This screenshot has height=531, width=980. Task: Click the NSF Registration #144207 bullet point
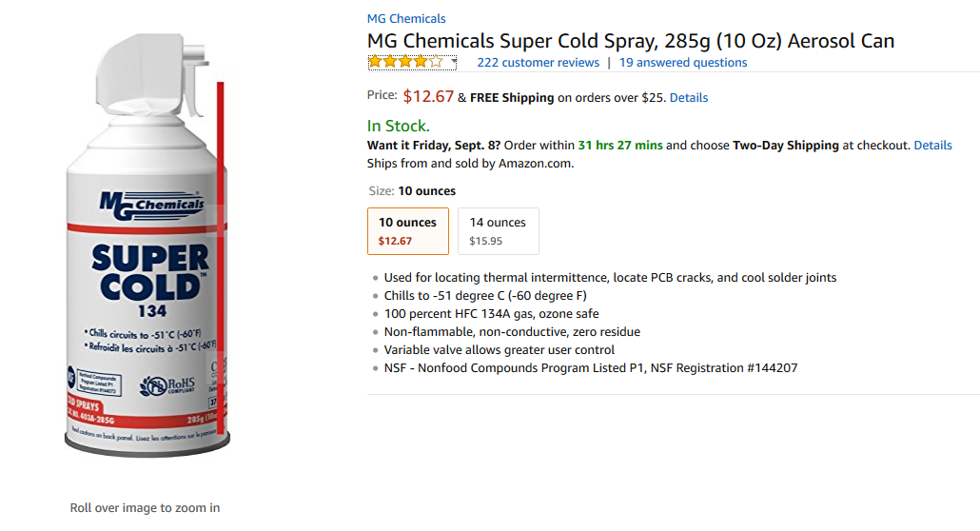pos(590,368)
